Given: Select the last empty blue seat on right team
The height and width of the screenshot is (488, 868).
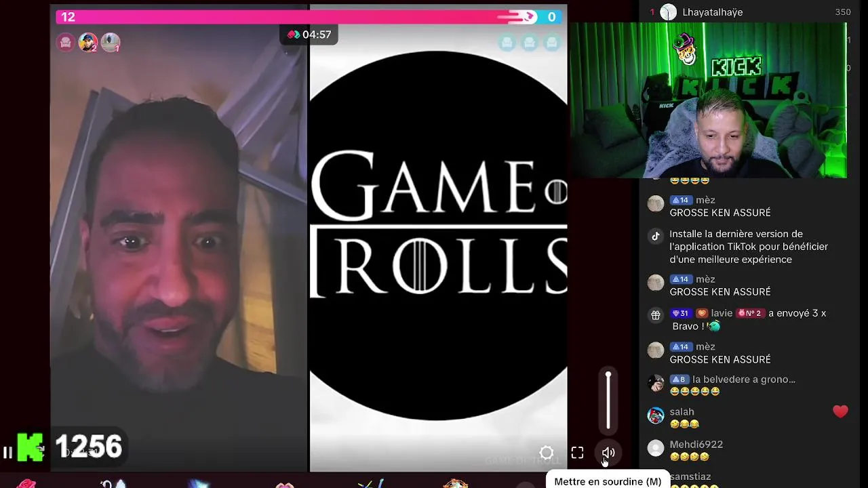Looking at the screenshot, I should tap(552, 43).
